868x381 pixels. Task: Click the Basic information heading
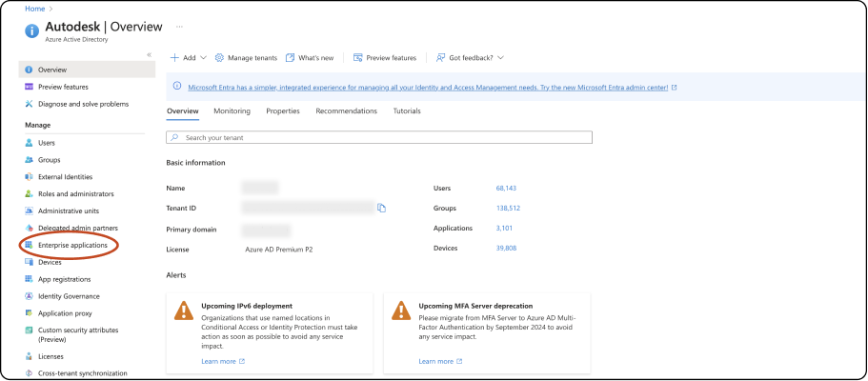[196, 163]
